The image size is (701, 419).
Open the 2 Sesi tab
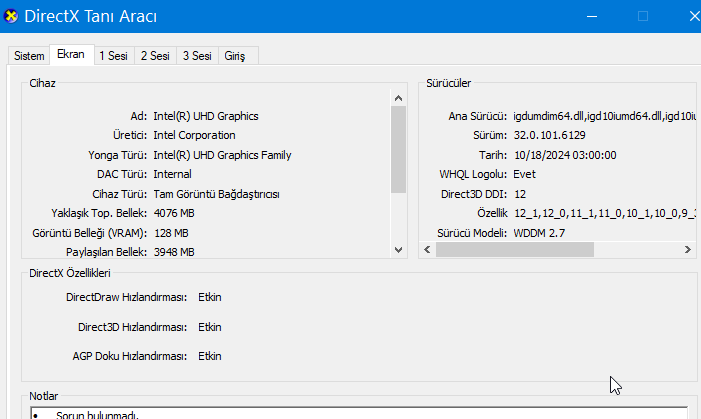[x=155, y=56]
